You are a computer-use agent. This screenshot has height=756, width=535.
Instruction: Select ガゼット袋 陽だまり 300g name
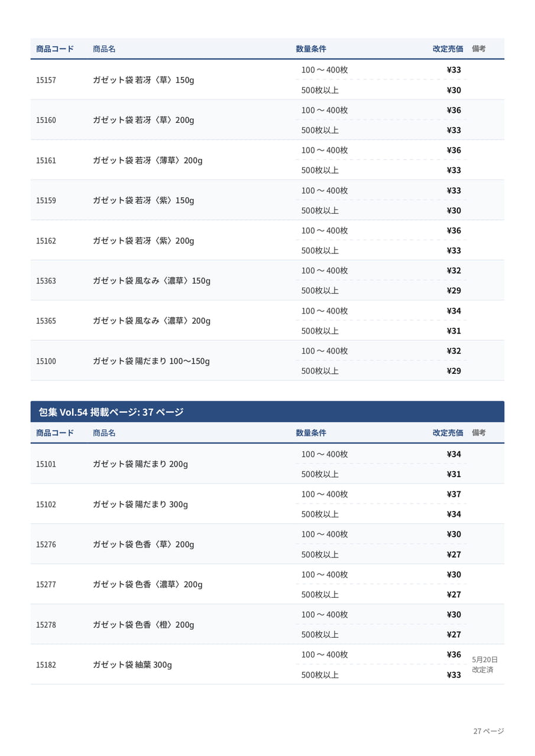[140, 504]
